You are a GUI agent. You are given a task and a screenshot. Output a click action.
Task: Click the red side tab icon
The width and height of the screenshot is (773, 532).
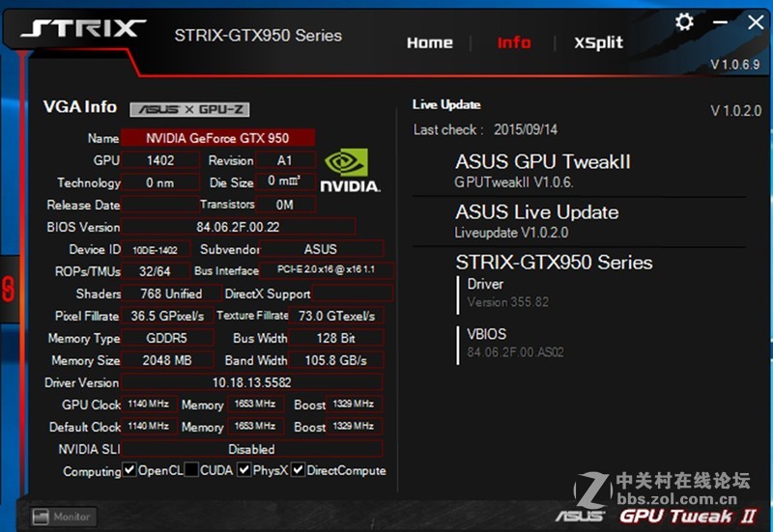(x=9, y=289)
